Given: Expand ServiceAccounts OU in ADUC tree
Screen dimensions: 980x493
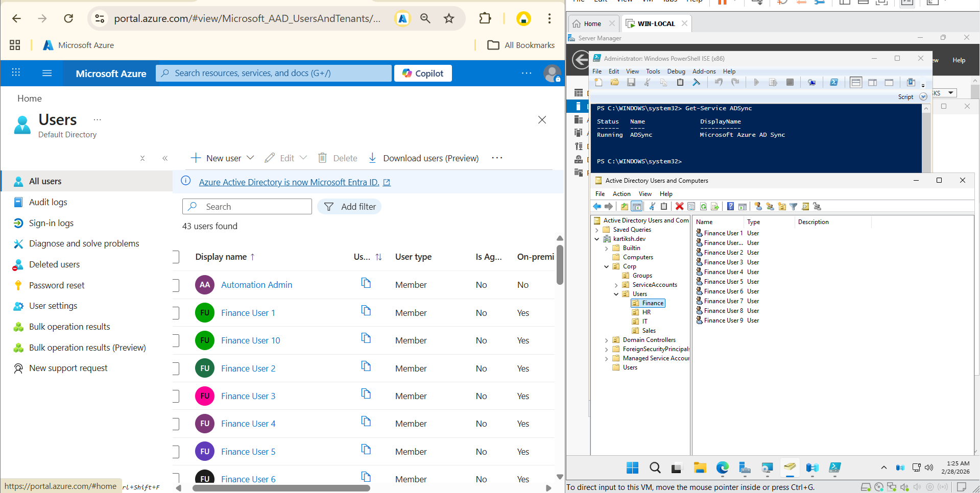Looking at the screenshot, I should (616, 285).
